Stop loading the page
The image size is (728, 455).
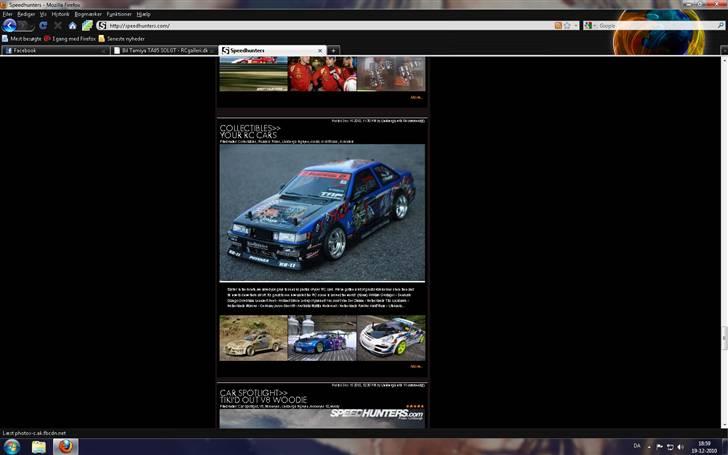pyautogui.click(x=56, y=25)
